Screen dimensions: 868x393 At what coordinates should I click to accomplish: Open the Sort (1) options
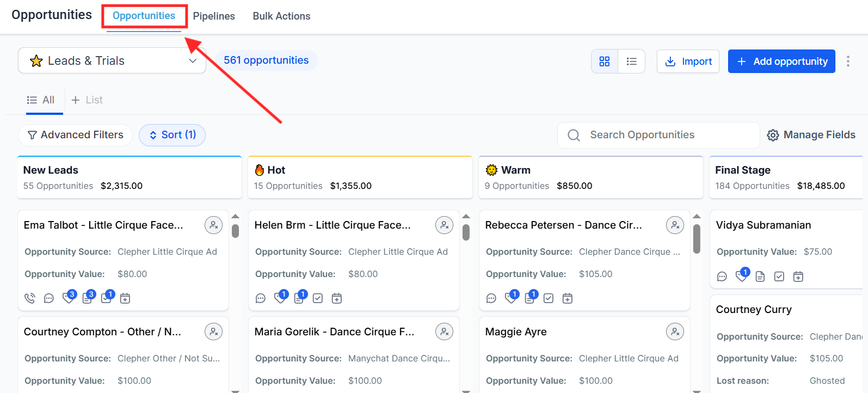[172, 135]
